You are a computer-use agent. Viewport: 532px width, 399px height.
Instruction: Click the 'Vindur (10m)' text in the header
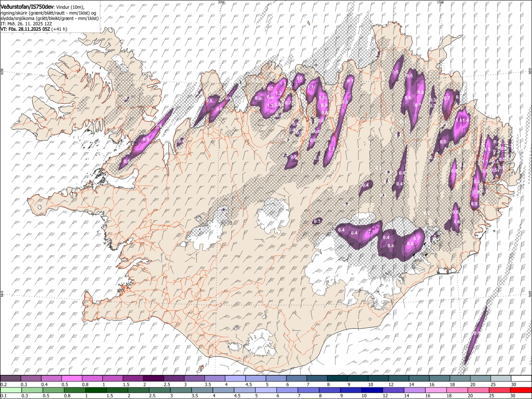point(70,7)
